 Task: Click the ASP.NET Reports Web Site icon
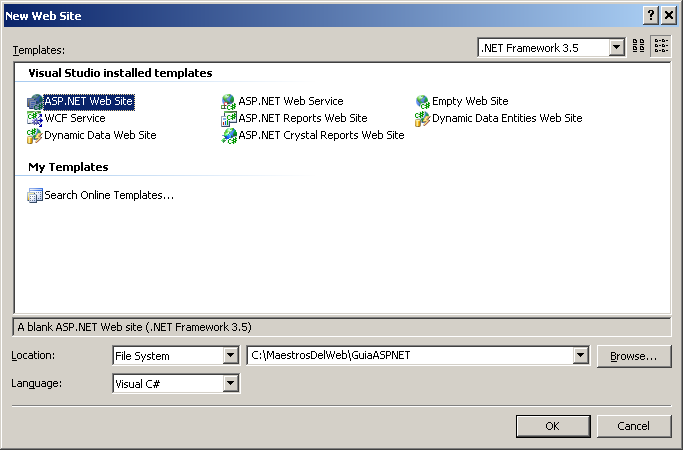[x=229, y=118]
